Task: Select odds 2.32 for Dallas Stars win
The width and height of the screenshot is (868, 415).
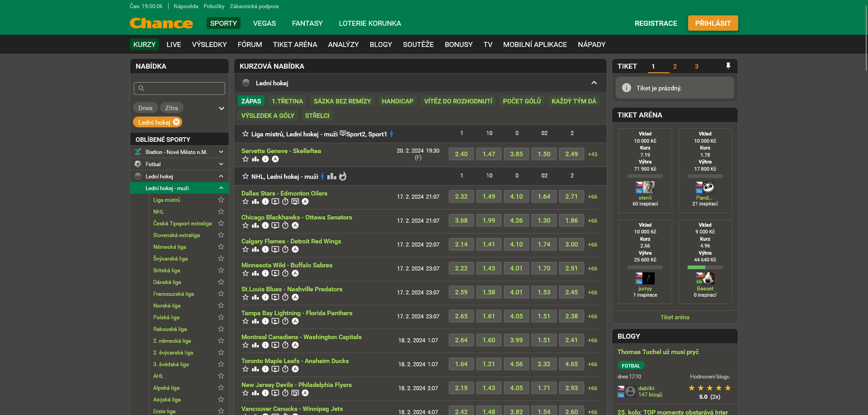Action: pos(461,196)
